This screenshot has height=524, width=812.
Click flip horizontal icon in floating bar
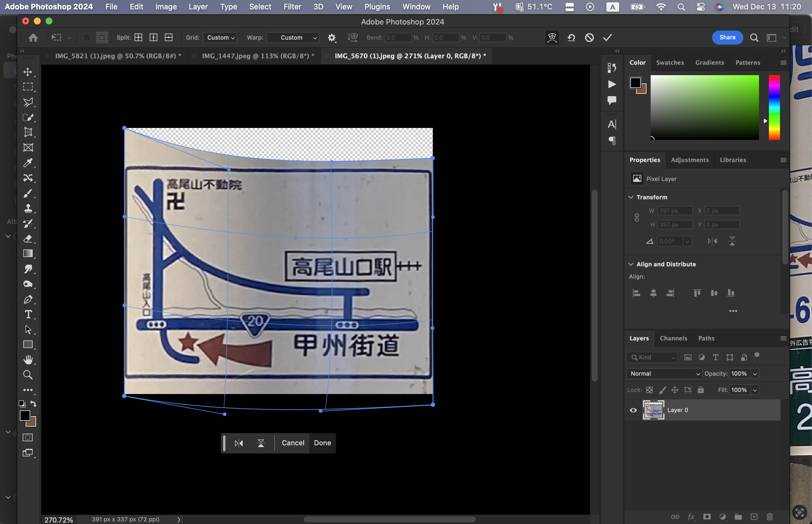point(239,443)
